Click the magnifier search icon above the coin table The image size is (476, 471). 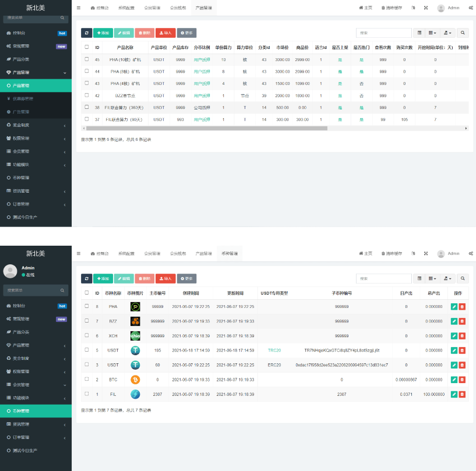click(463, 279)
